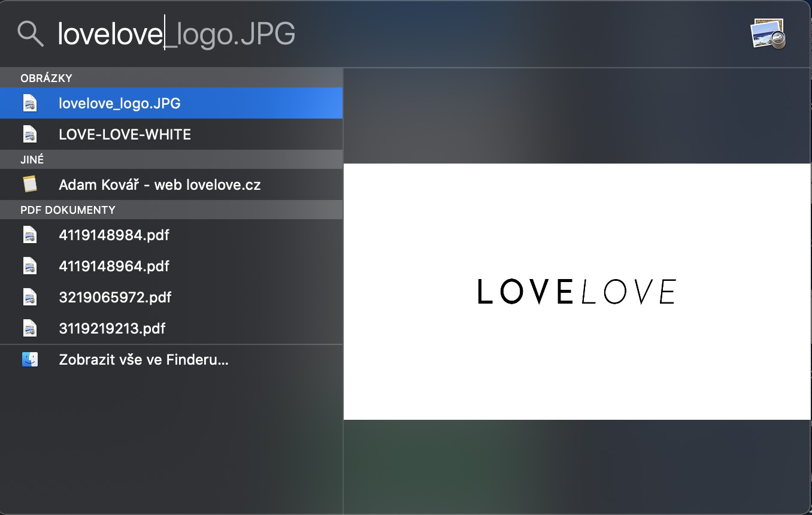Click the notes icon beside Adam Kovář entry
This screenshot has height=515, width=812.
[x=30, y=184]
